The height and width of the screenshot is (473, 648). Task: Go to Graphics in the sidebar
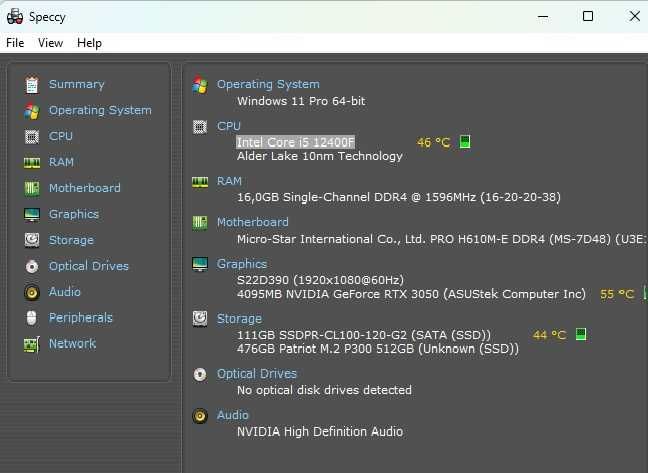click(74, 214)
